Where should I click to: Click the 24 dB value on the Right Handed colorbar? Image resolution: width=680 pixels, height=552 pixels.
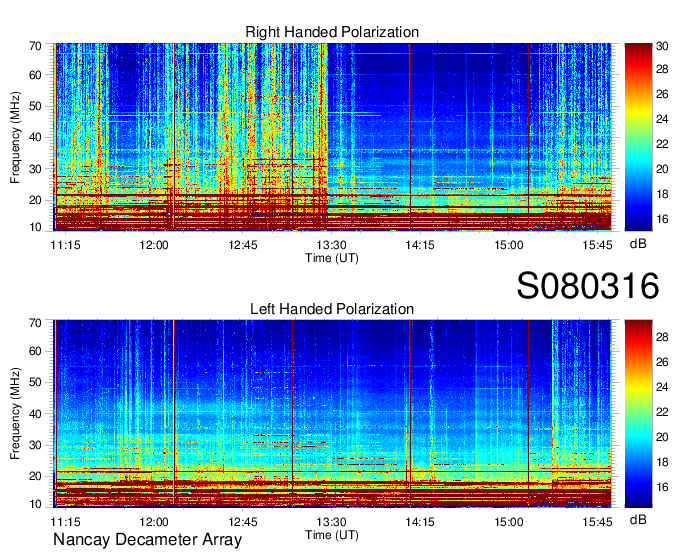click(662, 119)
